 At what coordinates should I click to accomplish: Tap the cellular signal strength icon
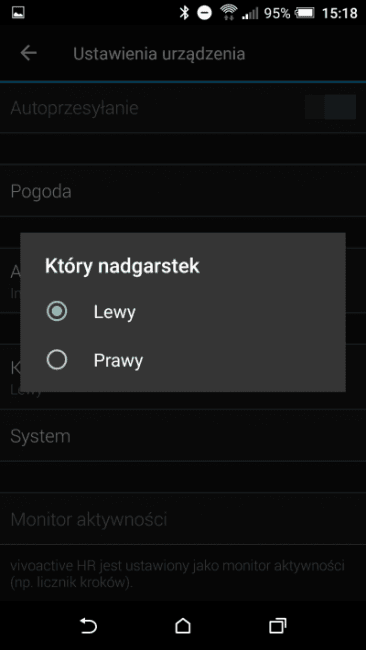point(250,13)
